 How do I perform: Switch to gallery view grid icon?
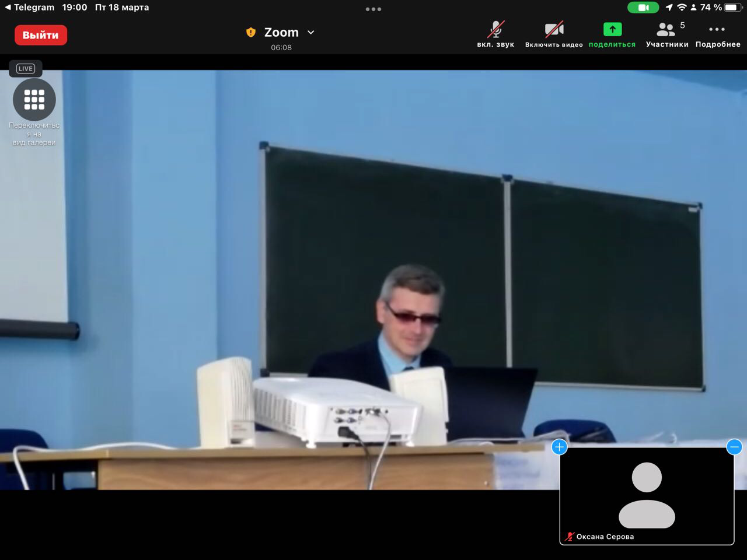34,100
